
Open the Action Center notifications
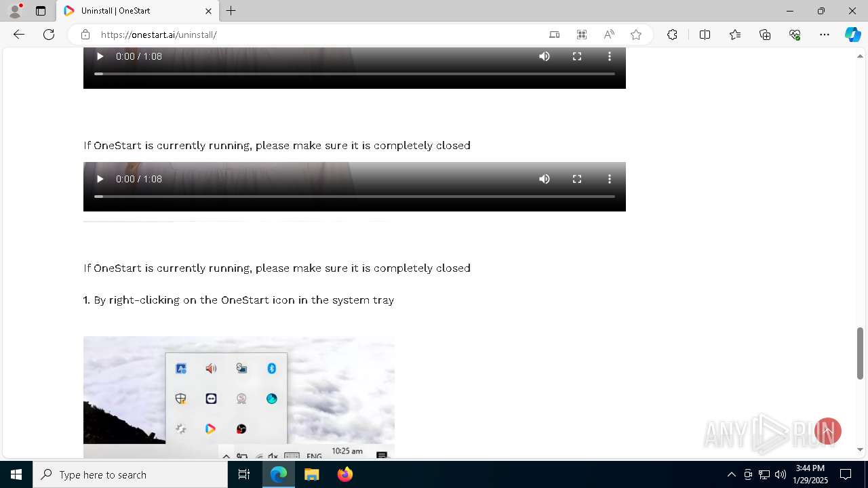point(846,474)
